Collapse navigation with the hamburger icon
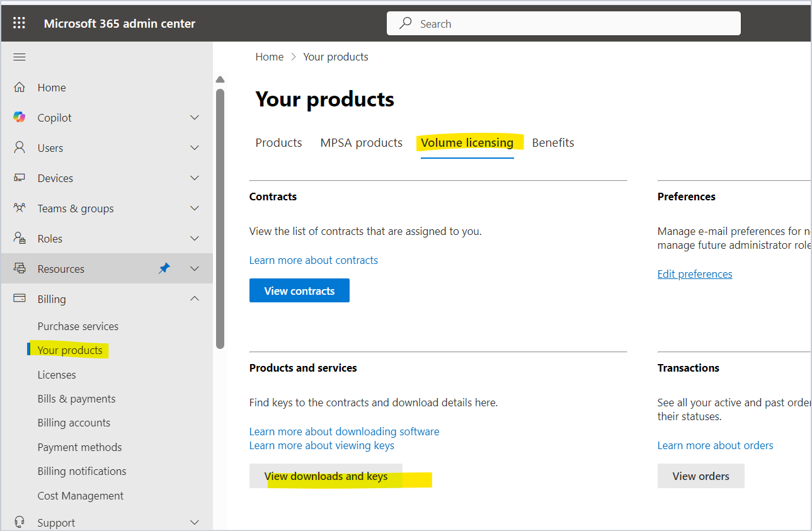Viewport: 812px width, 531px height. [x=20, y=57]
